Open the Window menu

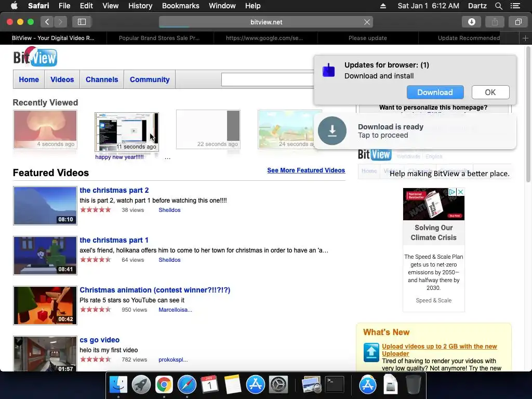[x=222, y=6]
